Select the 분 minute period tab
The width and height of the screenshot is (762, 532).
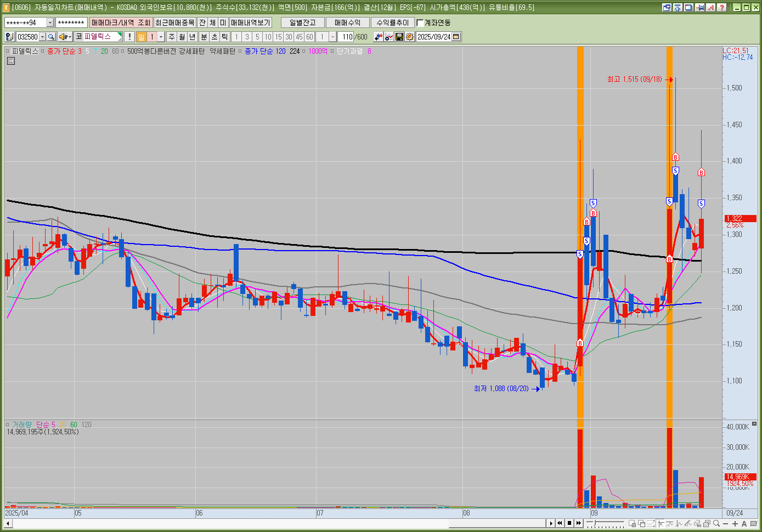click(x=204, y=37)
